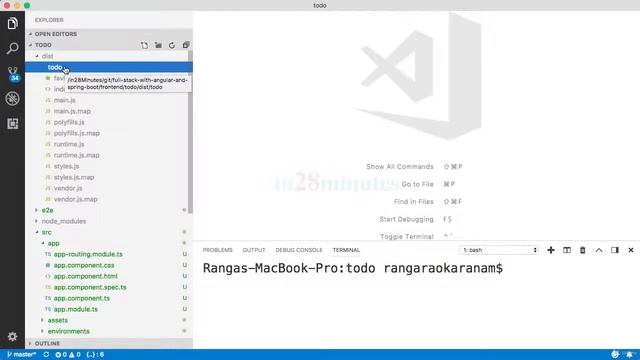Open app.component.ts file
Screen dimensions: 640x360
(82, 298)
